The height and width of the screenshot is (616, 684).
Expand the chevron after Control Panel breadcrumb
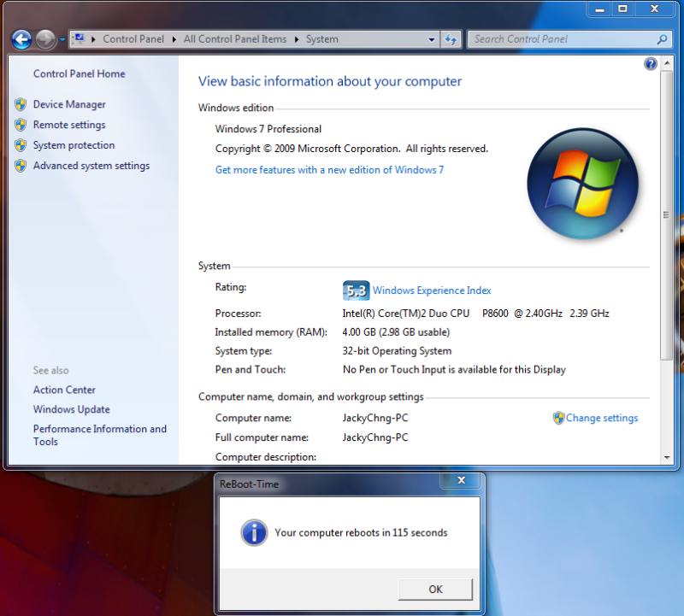pyautogui.click(x=174, y=39)
